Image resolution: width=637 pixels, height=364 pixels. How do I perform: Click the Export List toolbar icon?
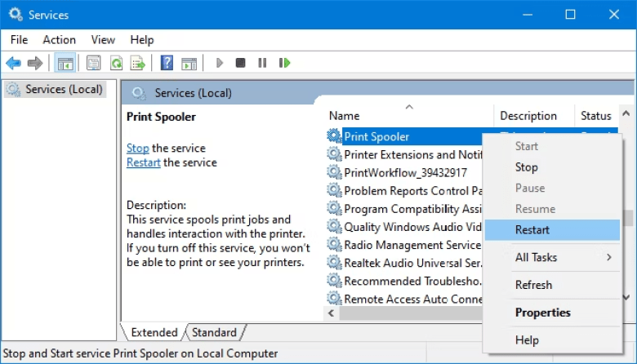(x=138, y=63)
